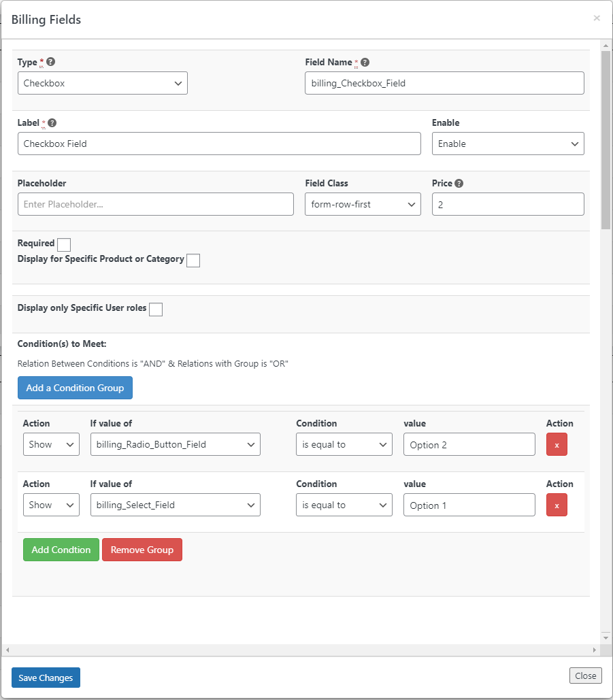Click into the Placeholder input field
Viewport: 613px width, 700px height.
point(155,204)
